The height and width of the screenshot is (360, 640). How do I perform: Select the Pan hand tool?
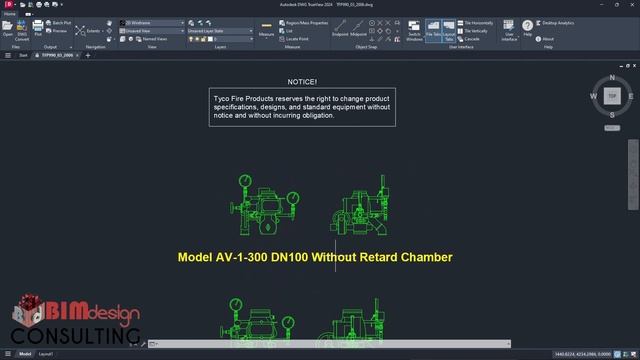(109, 23)
